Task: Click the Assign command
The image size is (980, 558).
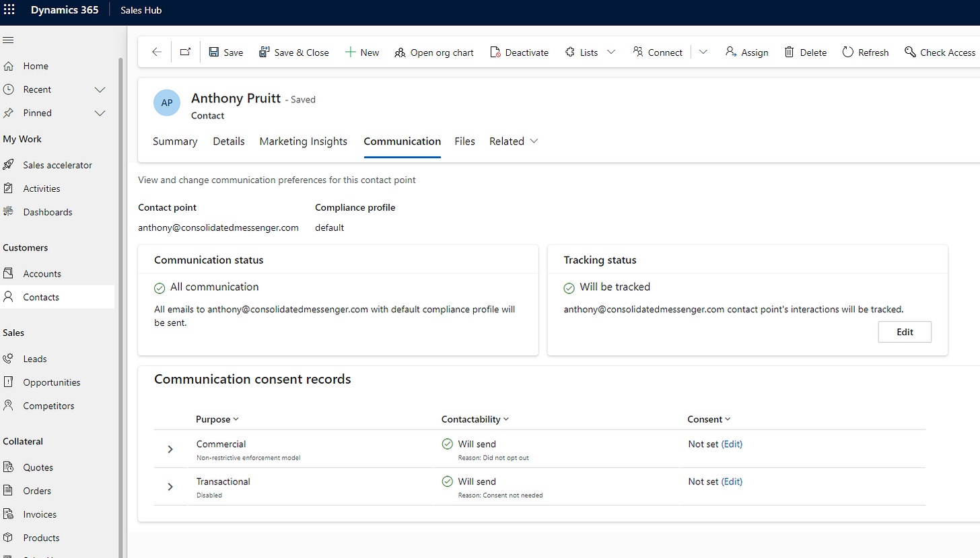Action: (746, 52)
